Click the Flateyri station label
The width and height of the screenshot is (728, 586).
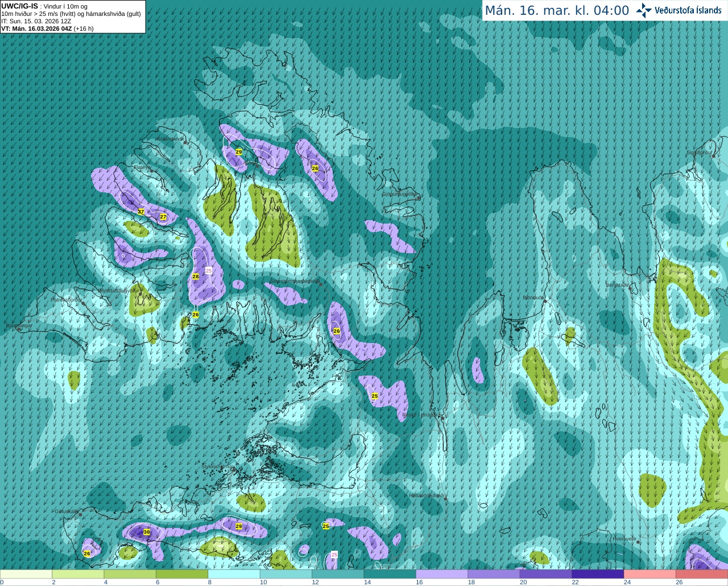(x=142, y=167)
